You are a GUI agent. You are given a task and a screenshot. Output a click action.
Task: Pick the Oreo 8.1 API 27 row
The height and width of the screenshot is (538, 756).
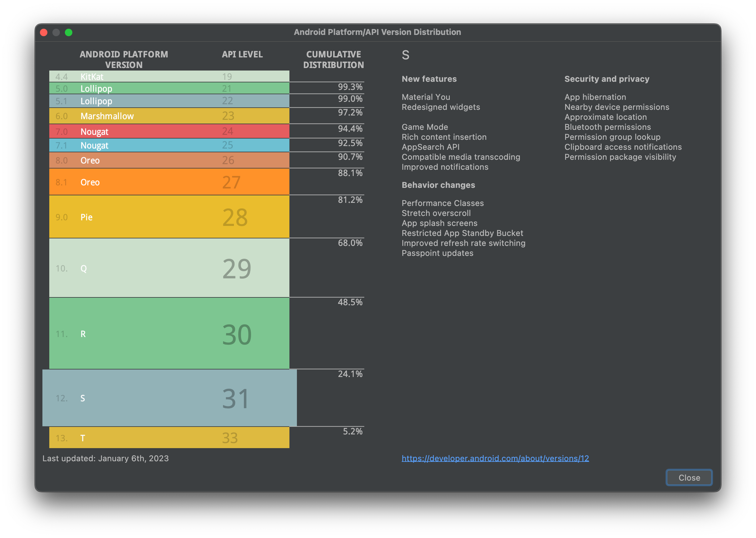coord(169,182)
